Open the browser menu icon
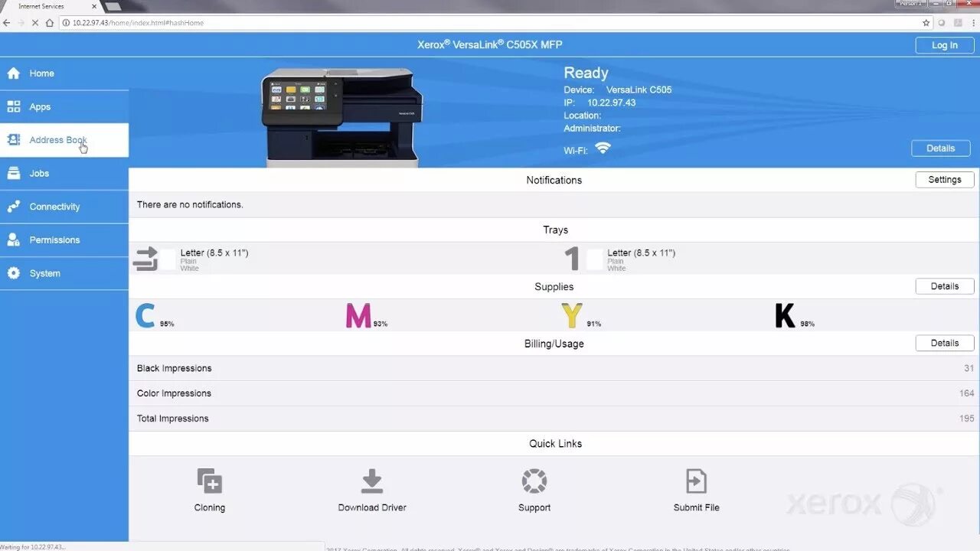 pos(972,23)
